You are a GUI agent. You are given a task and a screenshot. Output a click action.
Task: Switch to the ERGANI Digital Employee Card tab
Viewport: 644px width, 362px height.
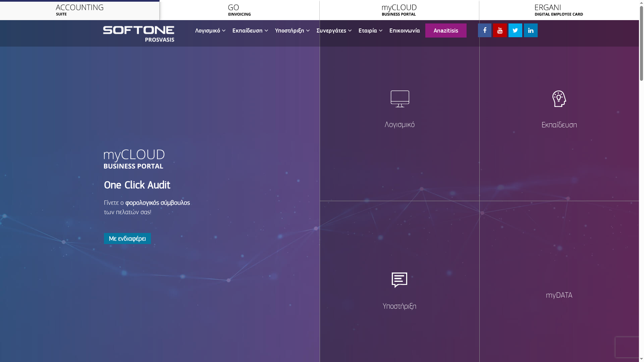point(558,10)
